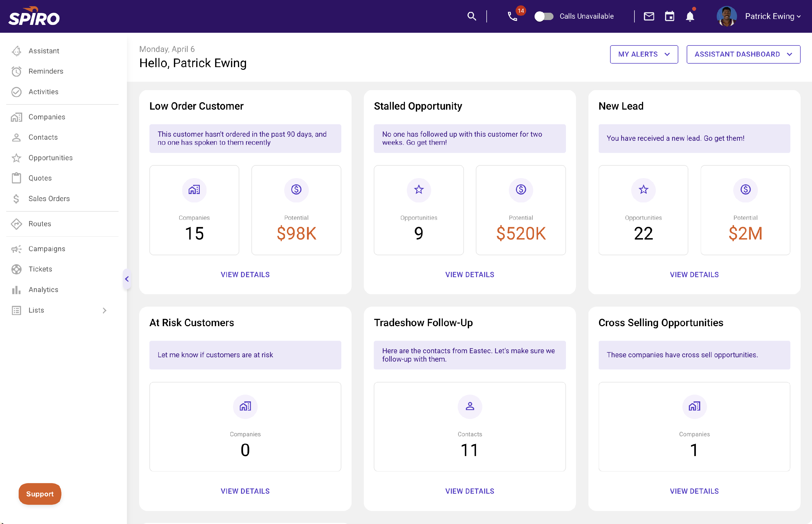Expand the Patrick Ewing user menu
The height and width of the screenshot is (524, 812).
pos(772,16)
